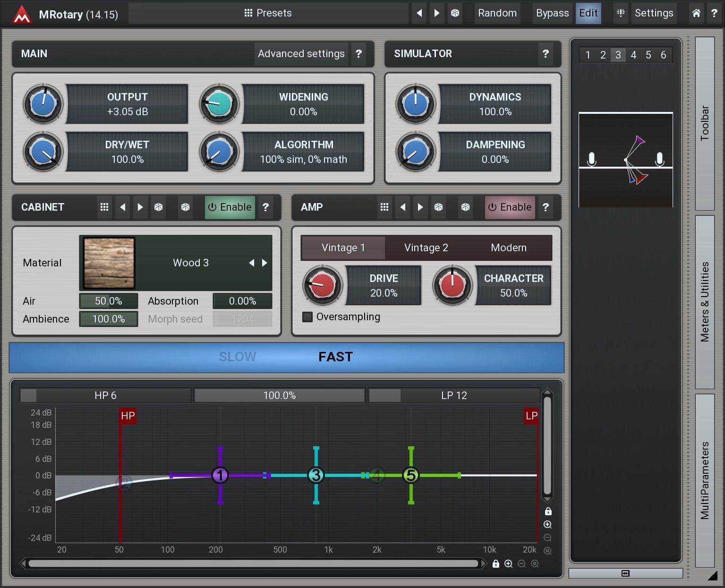Toggle the Amp Enable button
The width and height of the screenshot is (725, 588).
tap(510, 207)
